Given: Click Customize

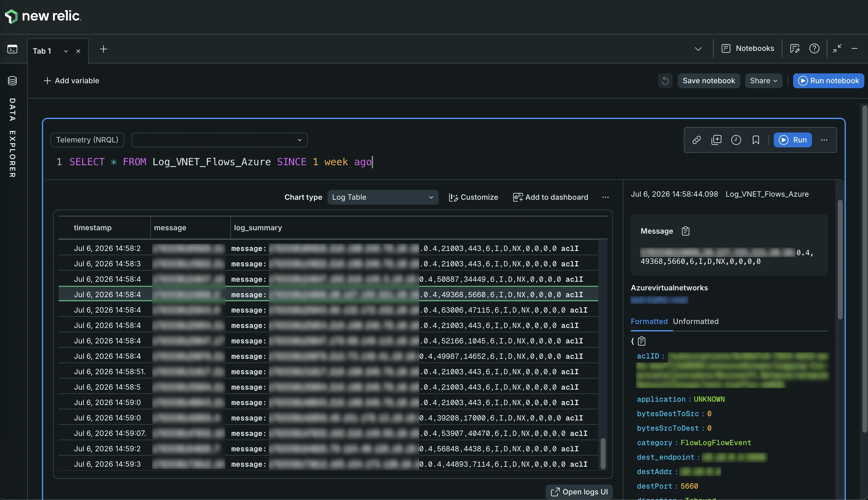Looking at the screenshot, I should coord(473,197).
